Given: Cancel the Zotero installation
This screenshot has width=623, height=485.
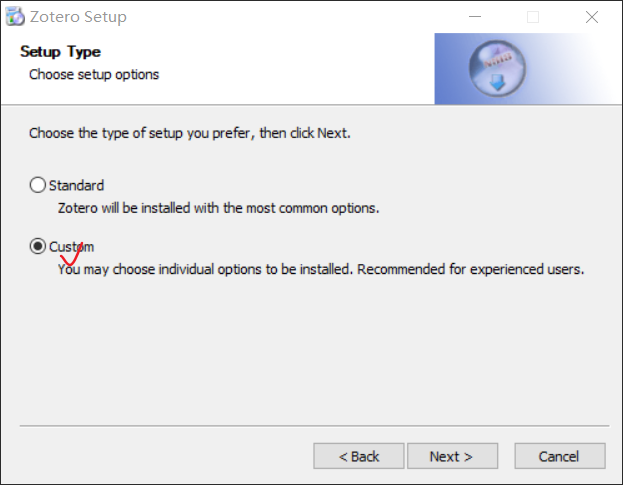Looking at the screenshot, I should click(560, 456).
